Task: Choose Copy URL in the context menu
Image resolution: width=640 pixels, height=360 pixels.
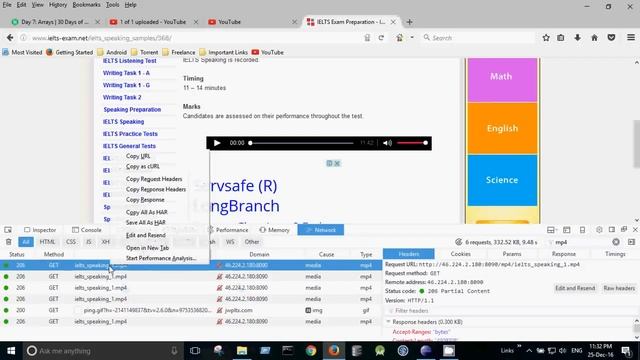Action: [138, 156]
